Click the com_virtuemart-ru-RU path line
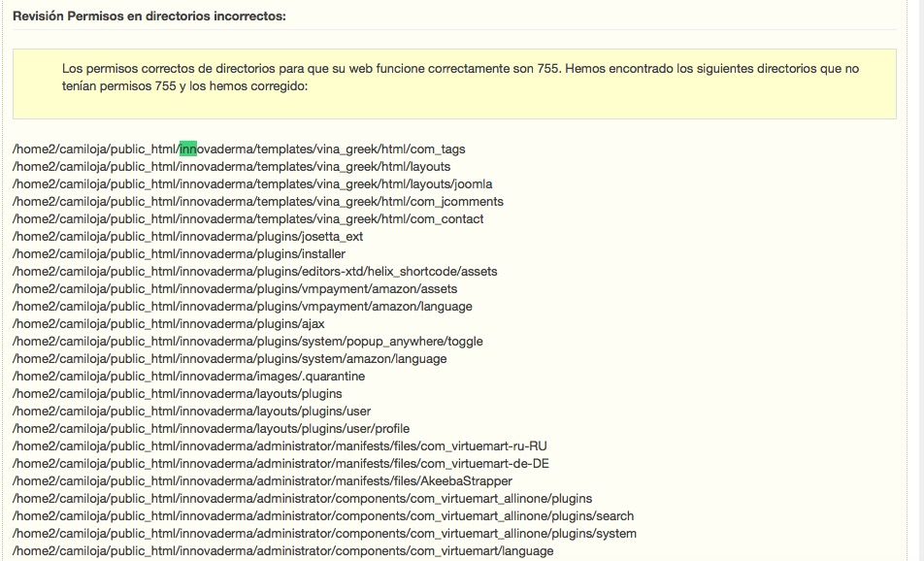924x561 pixels. (x=280, y=446)
